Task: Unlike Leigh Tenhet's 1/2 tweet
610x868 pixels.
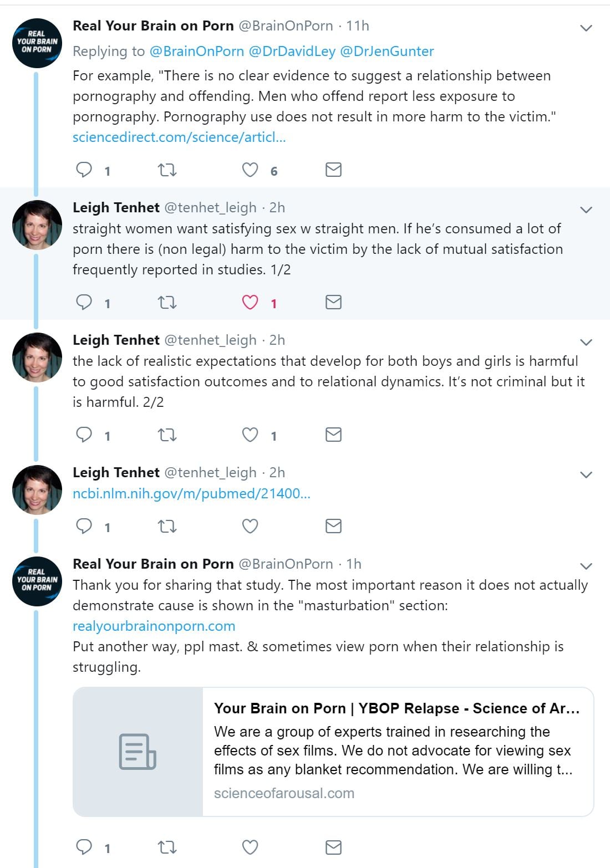Action: (250, 302)
